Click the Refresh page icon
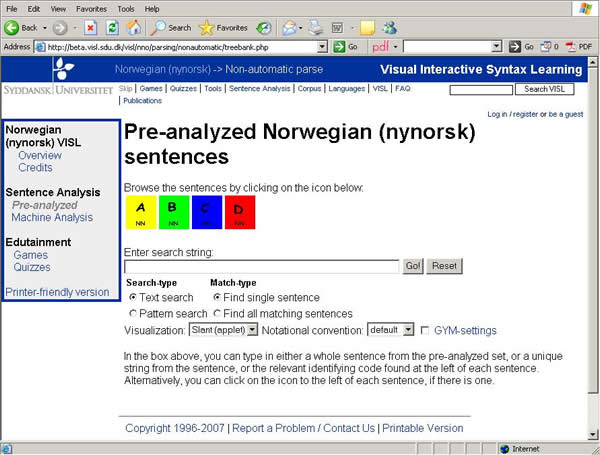Screen dimensions: 600x455 click(x=111, y=27)
